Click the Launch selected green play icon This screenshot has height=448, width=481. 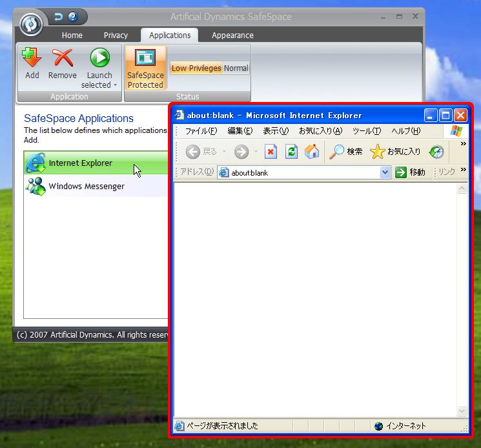point(99,57)
